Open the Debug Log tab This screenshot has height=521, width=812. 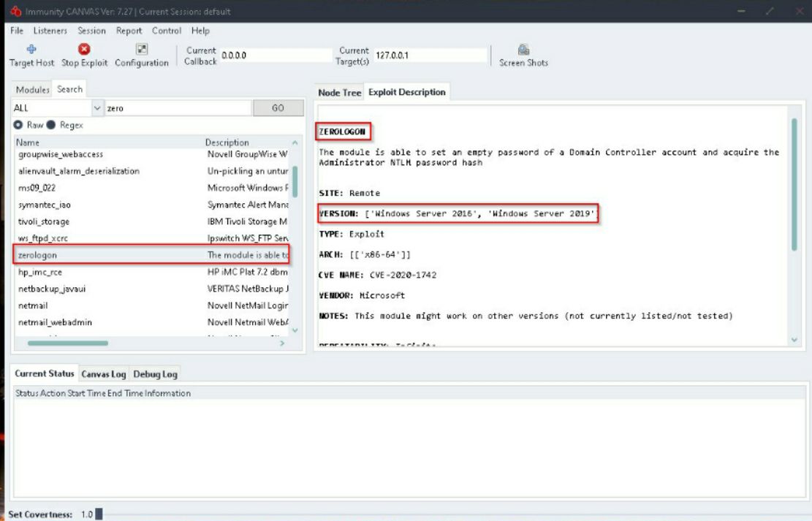(156, 374)
